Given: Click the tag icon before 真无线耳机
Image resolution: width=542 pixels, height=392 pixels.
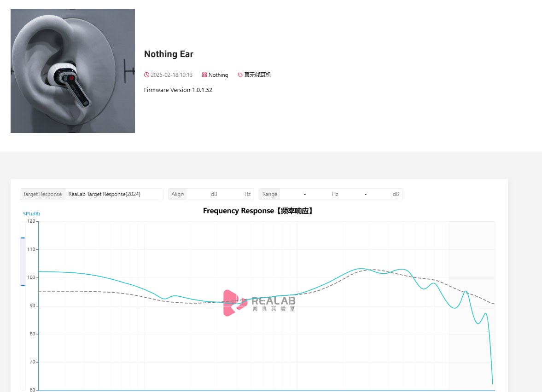Looking at the screenshot, I should click(x=240, y=75).
